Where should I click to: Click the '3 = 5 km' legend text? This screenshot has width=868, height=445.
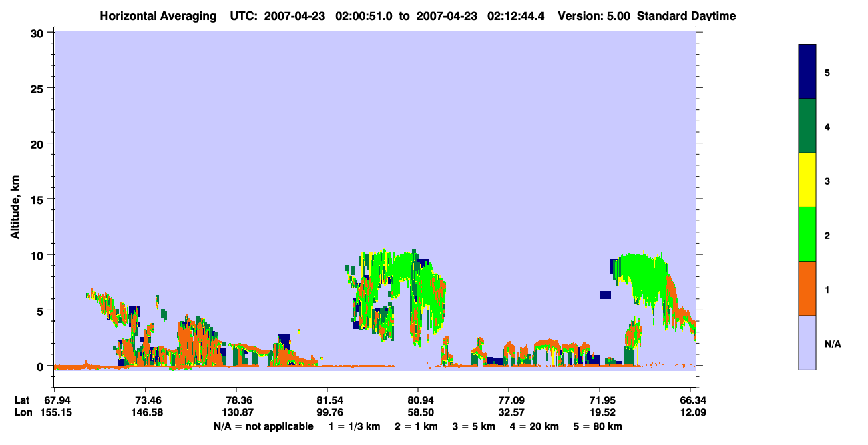(474, 426)
